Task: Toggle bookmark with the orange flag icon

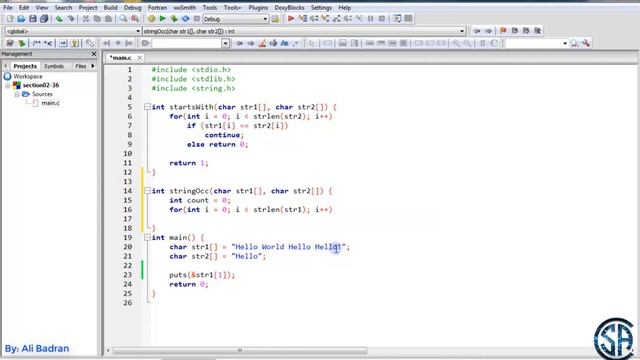Action: tap(503, 31)
